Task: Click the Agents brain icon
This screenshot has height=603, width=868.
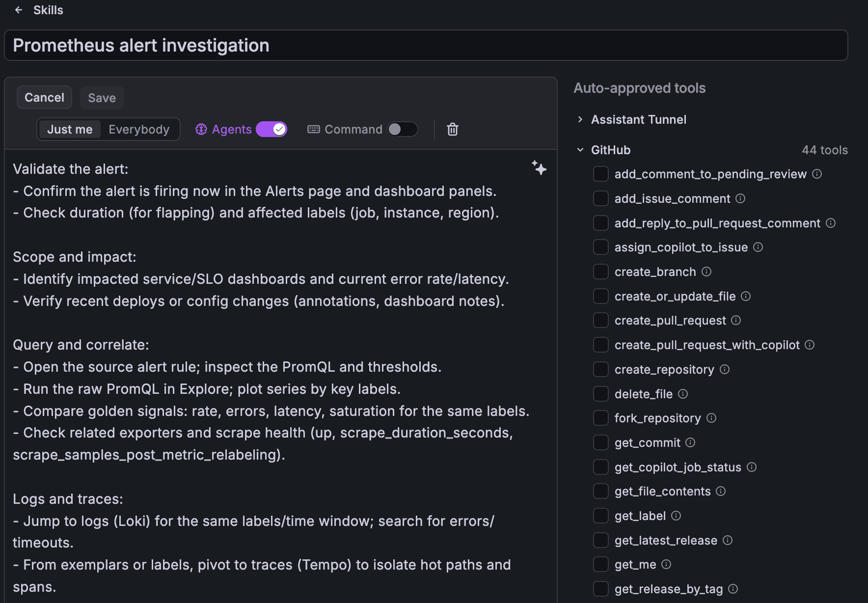Action: (201, 129)
